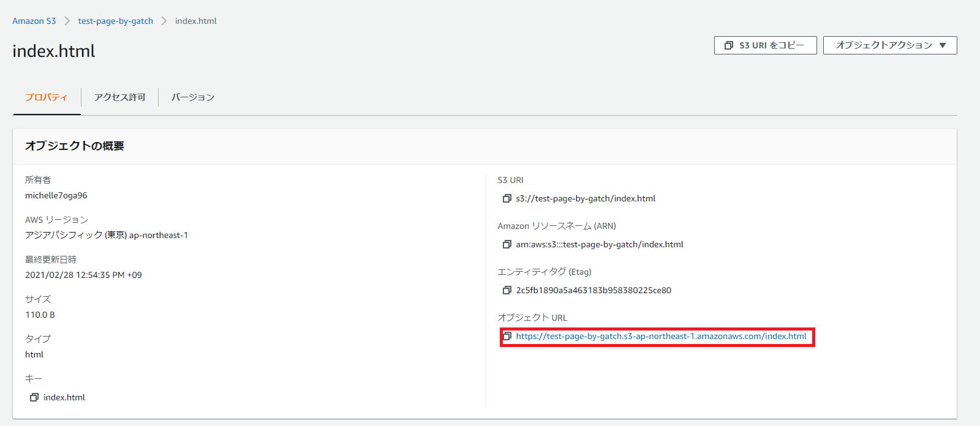Select the type value html
980x426 pixels.
coord(34,354)
